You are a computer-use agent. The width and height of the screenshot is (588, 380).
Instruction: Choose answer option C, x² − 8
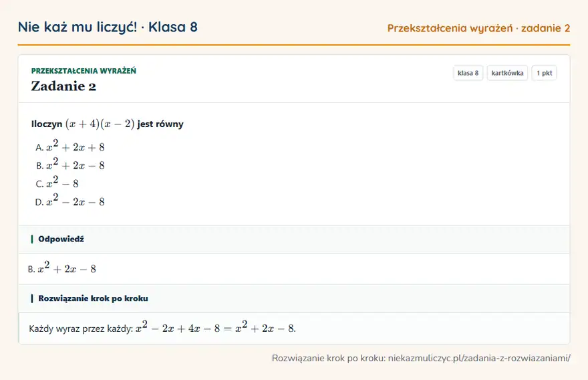coord(57,183)
